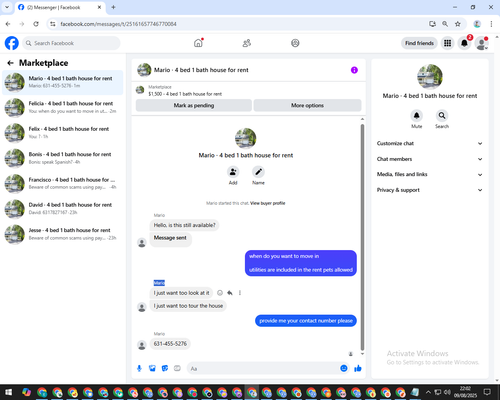Click Mark as pending button
Viewport: 500px width, 400px height.
pos(194,105)
